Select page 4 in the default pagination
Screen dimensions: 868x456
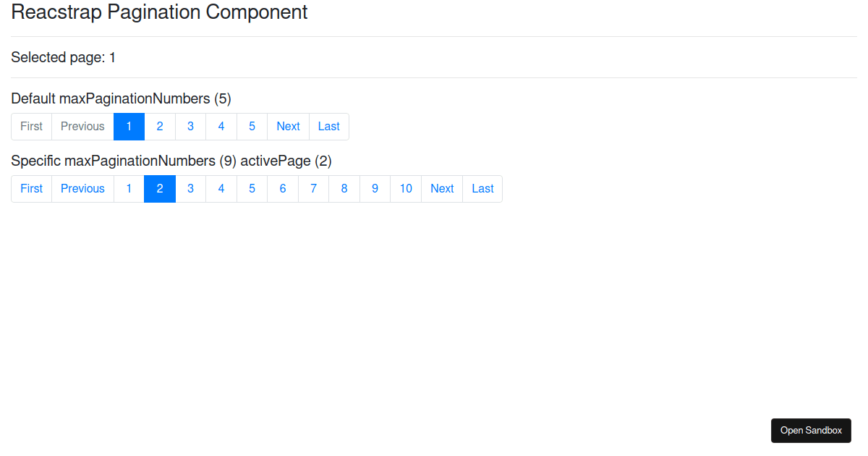click(221, 126)
